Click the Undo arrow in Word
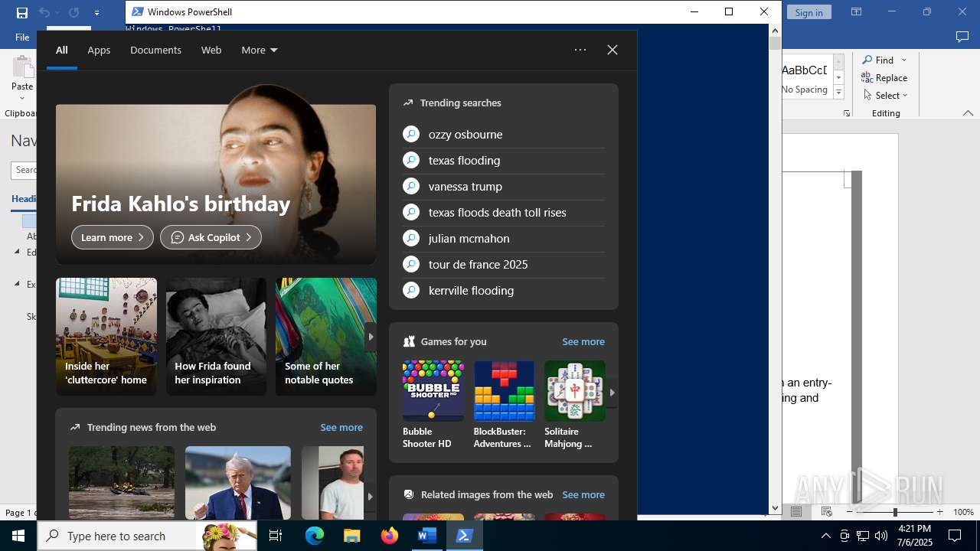 point(44,12)
